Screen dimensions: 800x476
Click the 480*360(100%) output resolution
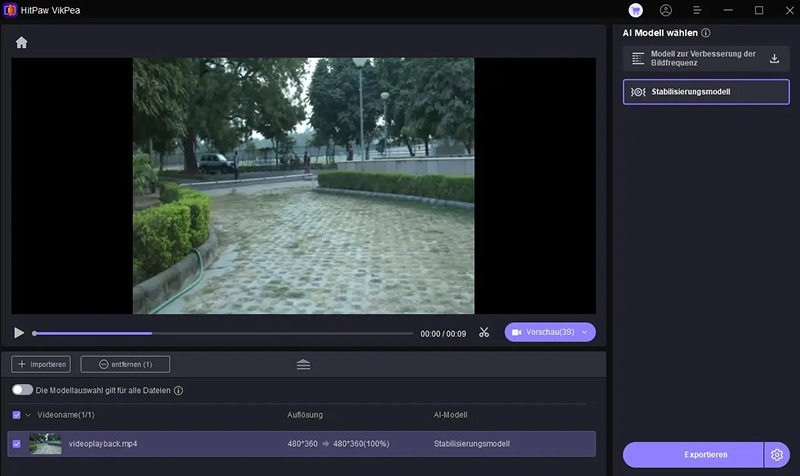pyautogui.click(x=361, y=444)
